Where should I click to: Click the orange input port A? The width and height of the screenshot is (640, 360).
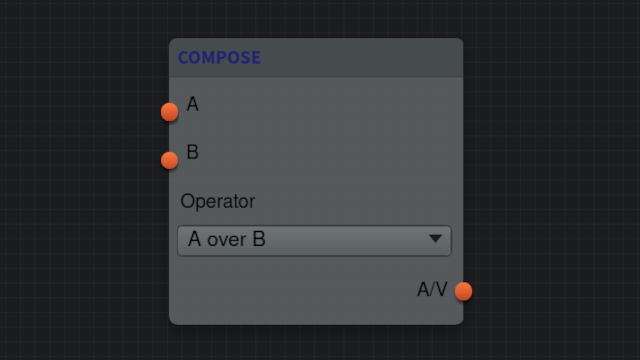pyautogui.click(x=169, y=112)
